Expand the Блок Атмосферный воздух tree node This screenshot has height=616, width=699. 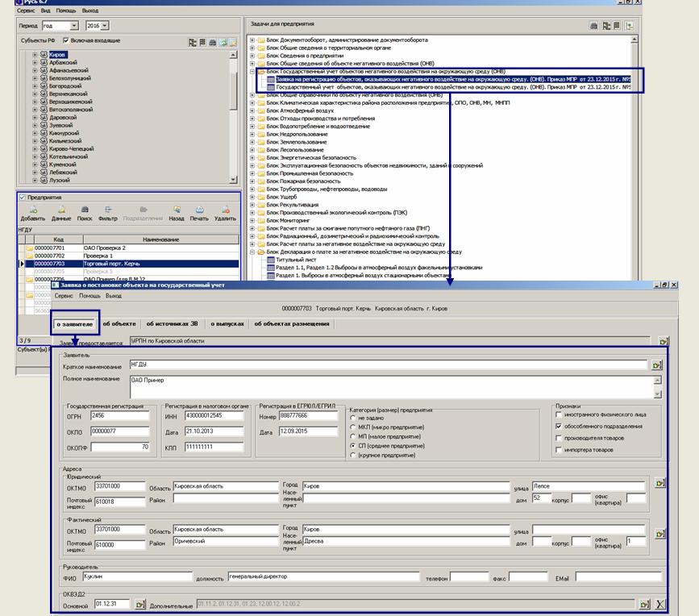(x=252, y=110)
